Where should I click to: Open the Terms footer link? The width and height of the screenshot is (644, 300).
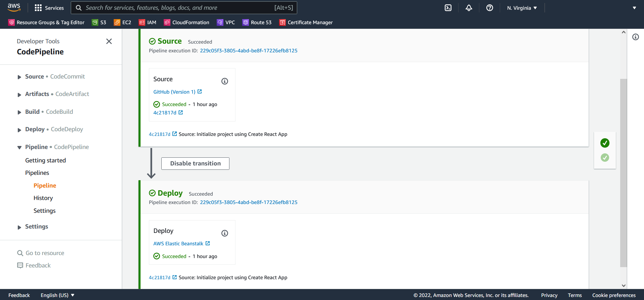click(x=575, y=295)
